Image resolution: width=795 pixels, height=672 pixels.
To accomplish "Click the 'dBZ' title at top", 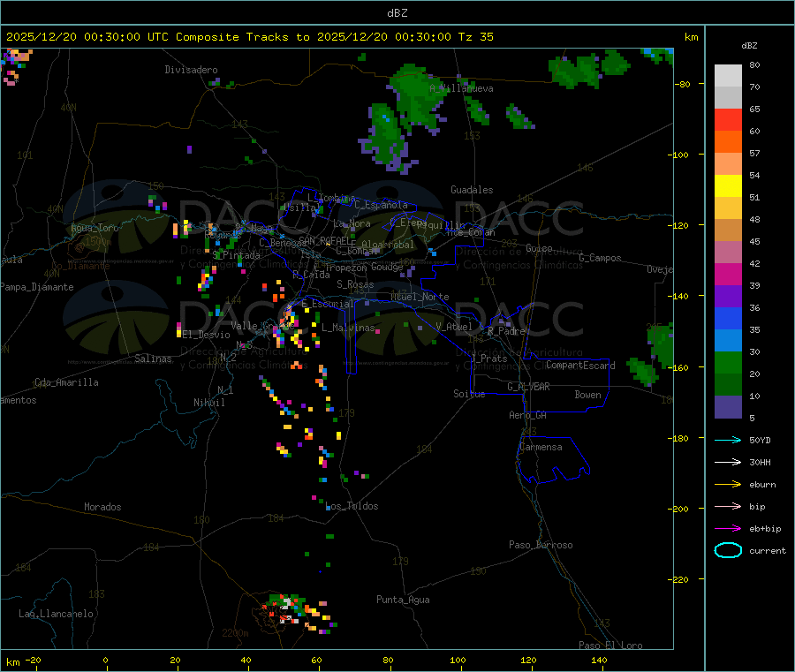I will pos(397,13).
